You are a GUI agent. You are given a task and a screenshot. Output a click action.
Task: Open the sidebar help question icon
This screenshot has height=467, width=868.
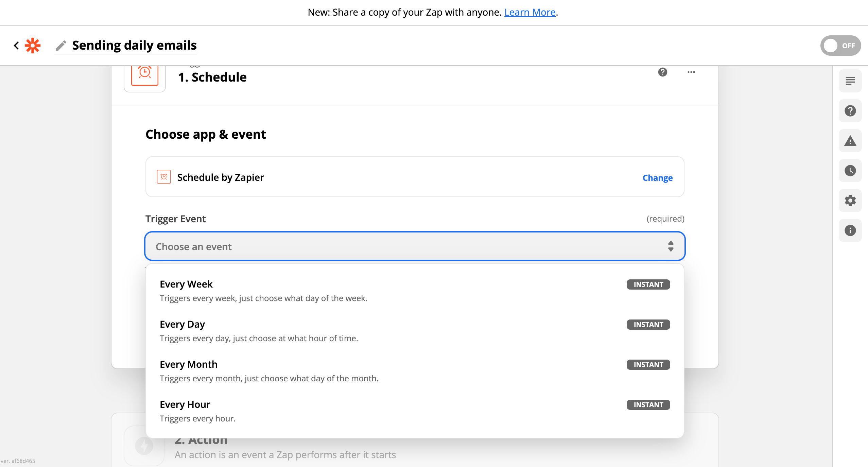click(850, 111)
